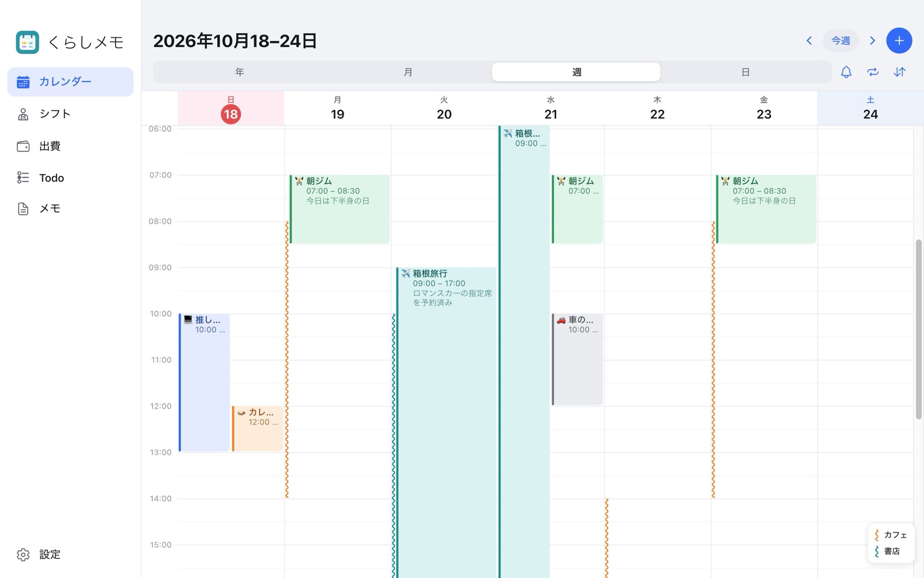Click the calendar vertical scrollbar thumb
924x578 pixels.
[x=919, y=329]
